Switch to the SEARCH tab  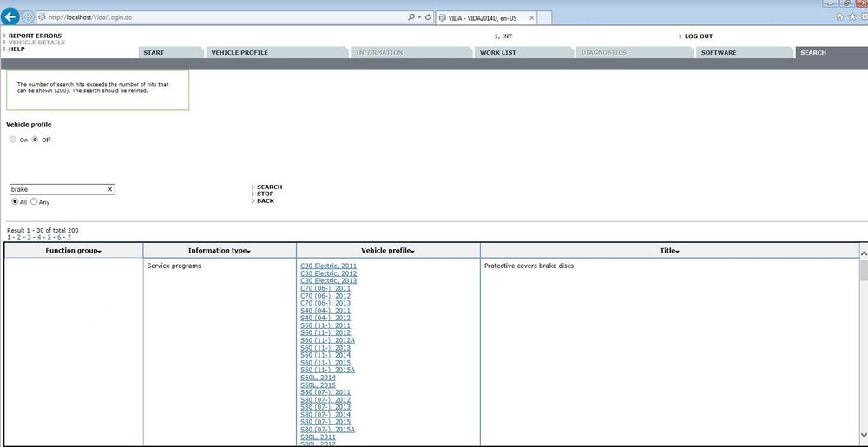pos(831,53)
